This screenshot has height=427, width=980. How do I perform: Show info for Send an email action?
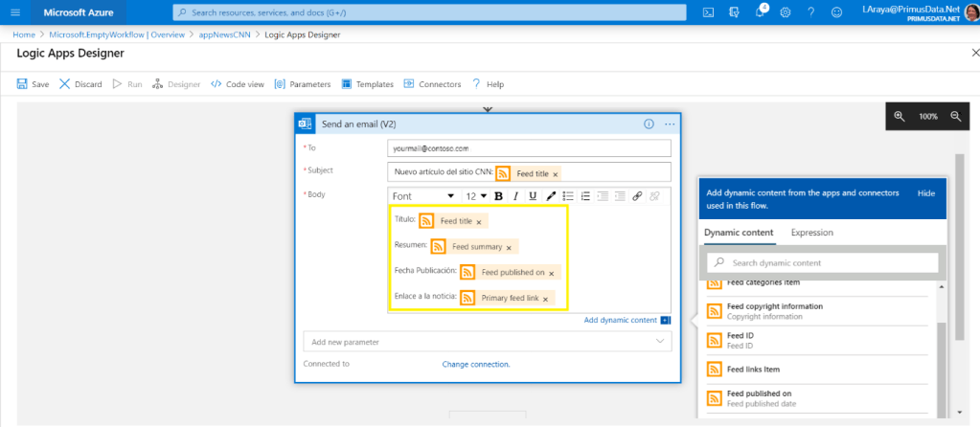[x=649, y=124]
